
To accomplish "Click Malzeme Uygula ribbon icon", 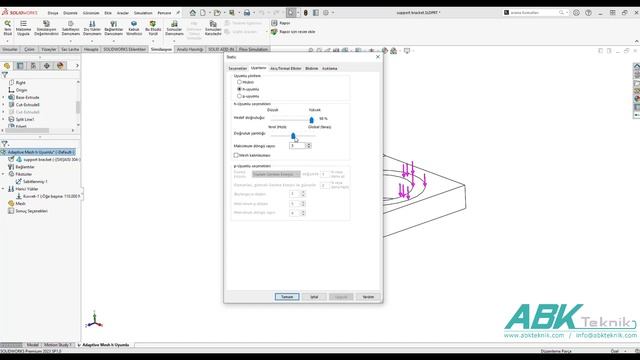I will [23, 24].
